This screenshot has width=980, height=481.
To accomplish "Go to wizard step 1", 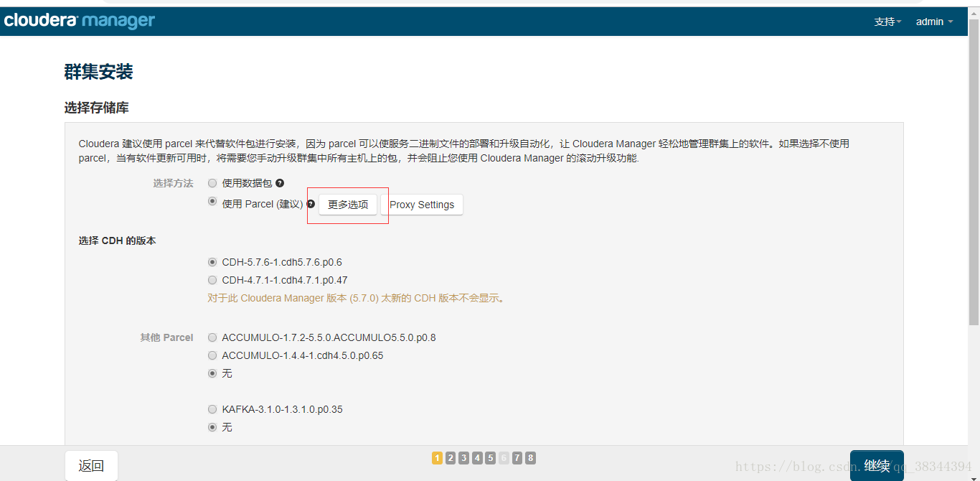I will 438,458.
